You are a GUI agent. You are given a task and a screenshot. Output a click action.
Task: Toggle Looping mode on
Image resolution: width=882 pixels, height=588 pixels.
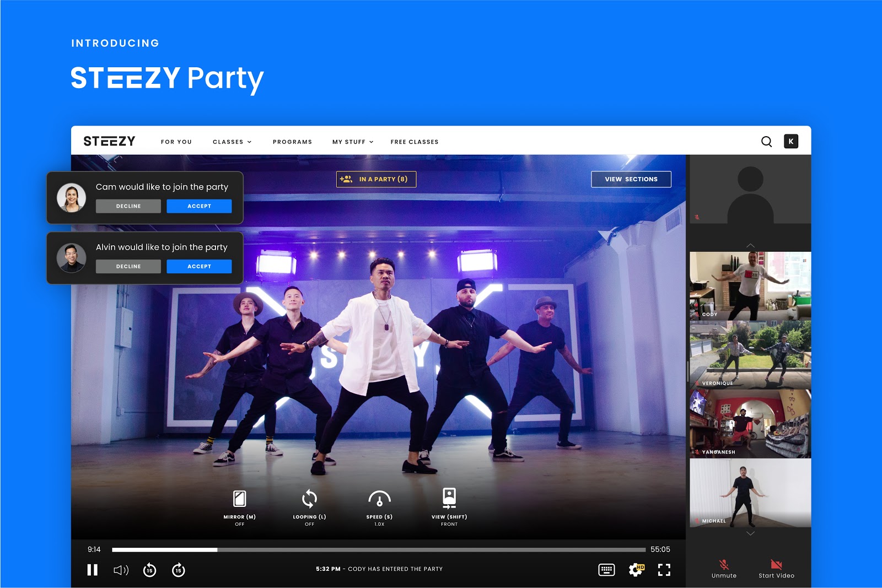click(309, 499)
